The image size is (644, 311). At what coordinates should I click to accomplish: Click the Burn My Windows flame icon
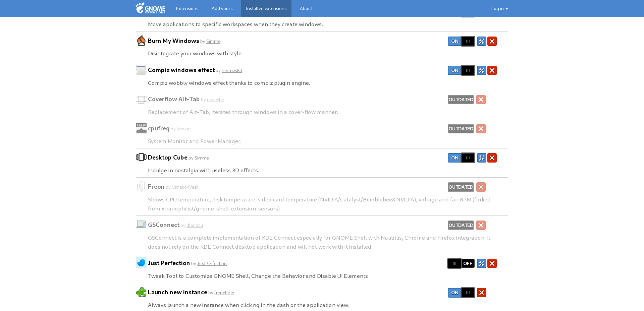(141, 41)
